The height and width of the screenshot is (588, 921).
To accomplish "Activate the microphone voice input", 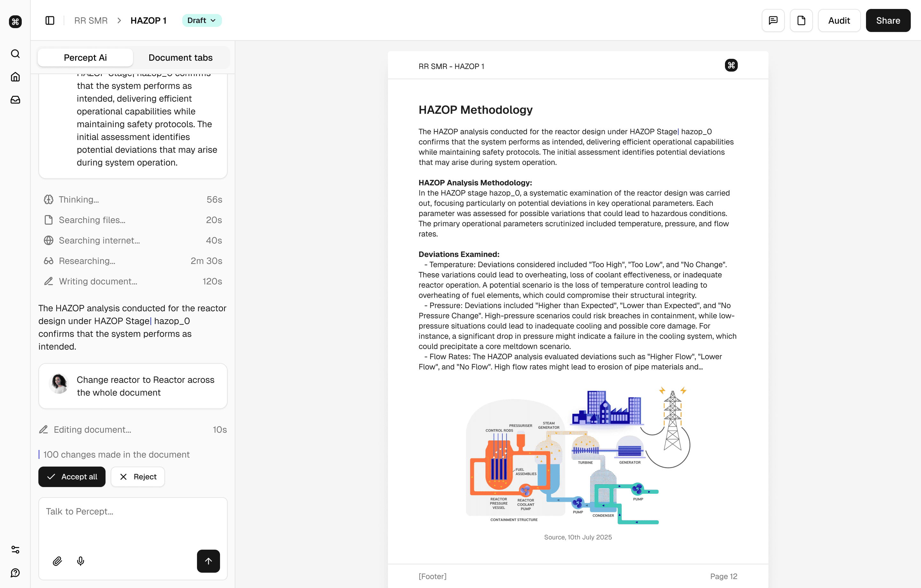I will click(80, 561).
